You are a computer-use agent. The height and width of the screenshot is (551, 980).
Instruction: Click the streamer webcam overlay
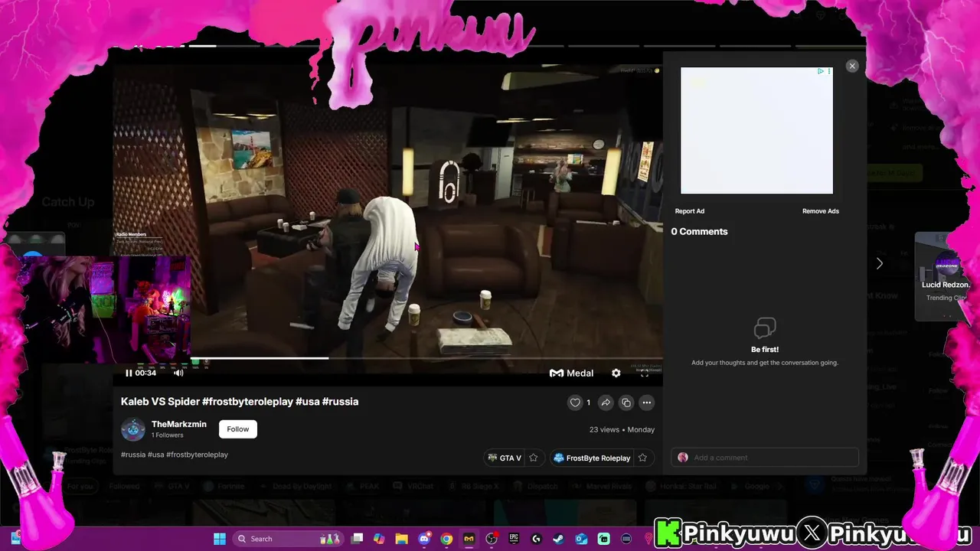(106, 310)
